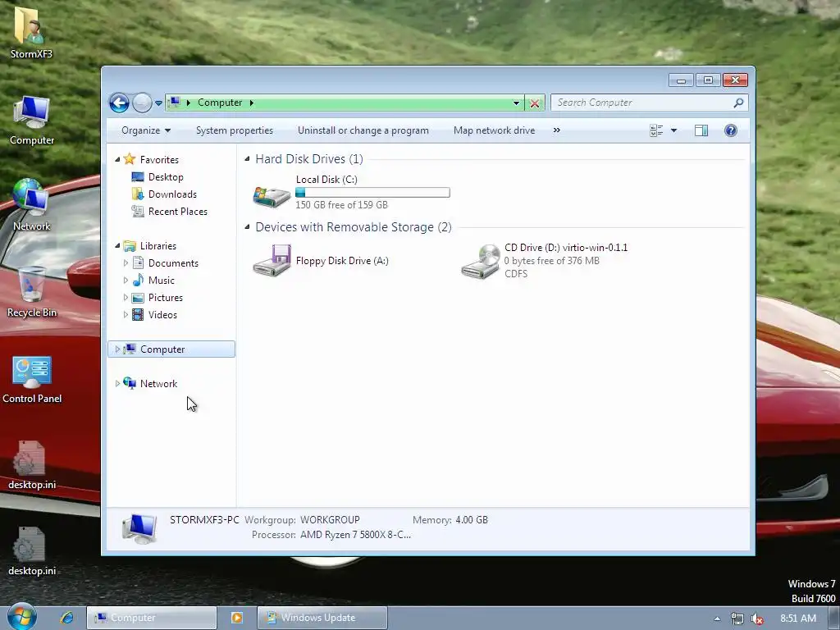Expand the Pictures library

126,297
